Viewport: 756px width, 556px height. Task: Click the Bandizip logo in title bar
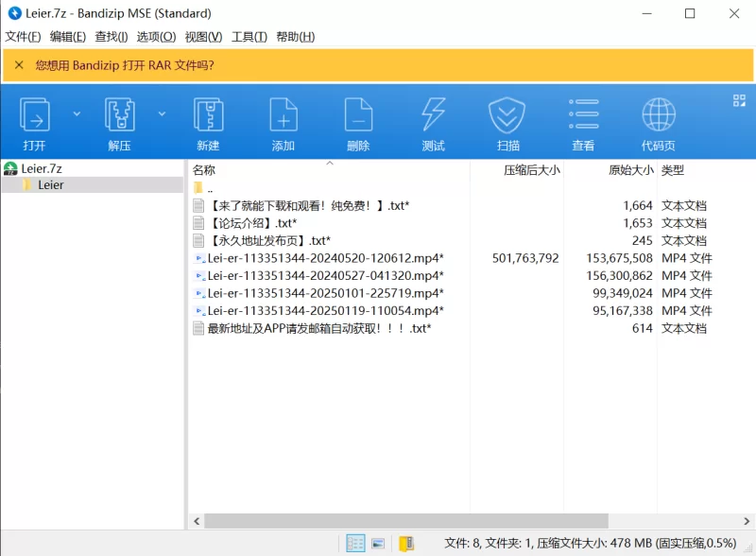tap(15, 13)
